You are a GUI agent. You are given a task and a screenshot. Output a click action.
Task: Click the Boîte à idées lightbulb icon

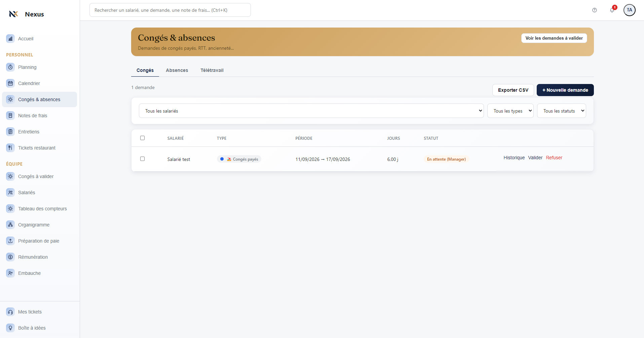(x=10, y=328)
